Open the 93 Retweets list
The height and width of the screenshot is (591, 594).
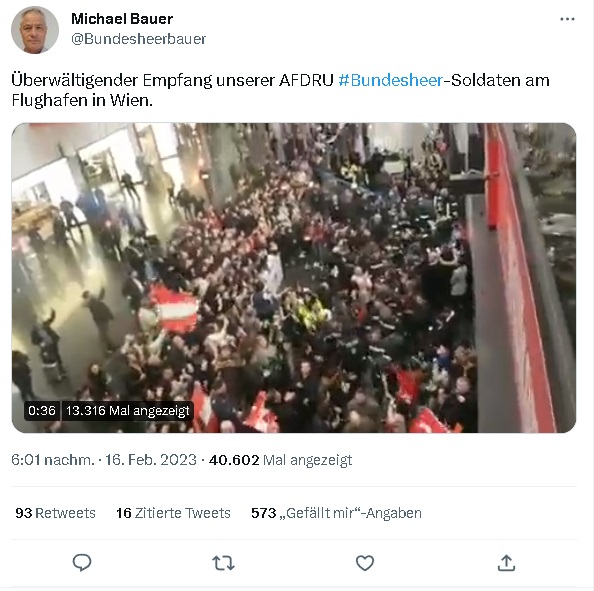(55, 513)
